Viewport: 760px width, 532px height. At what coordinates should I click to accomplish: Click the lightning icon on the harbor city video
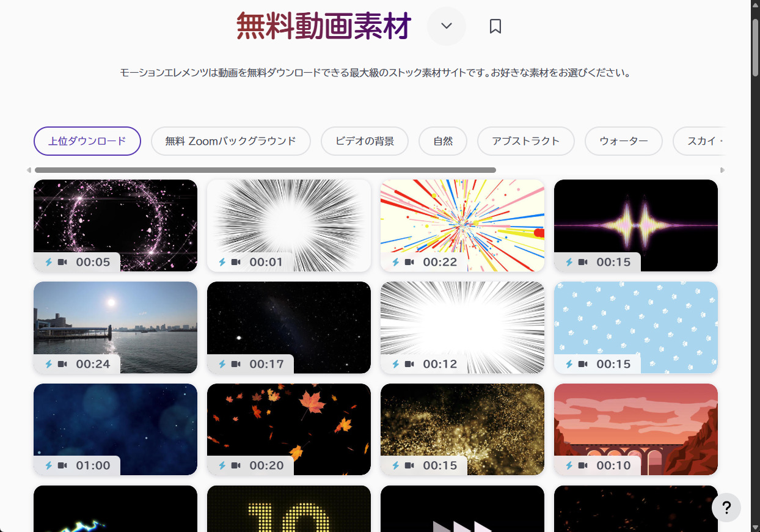pos(48,364)
